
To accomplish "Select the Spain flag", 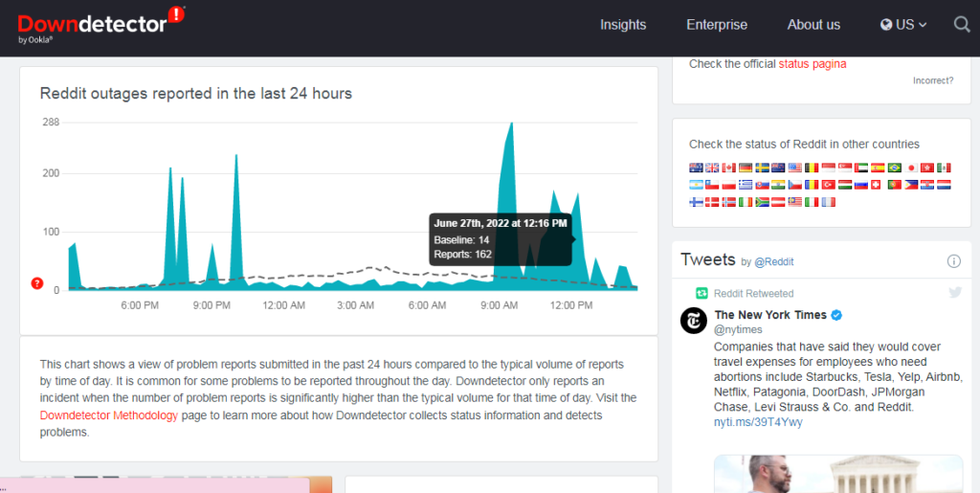I will click(x=878, y=168).
